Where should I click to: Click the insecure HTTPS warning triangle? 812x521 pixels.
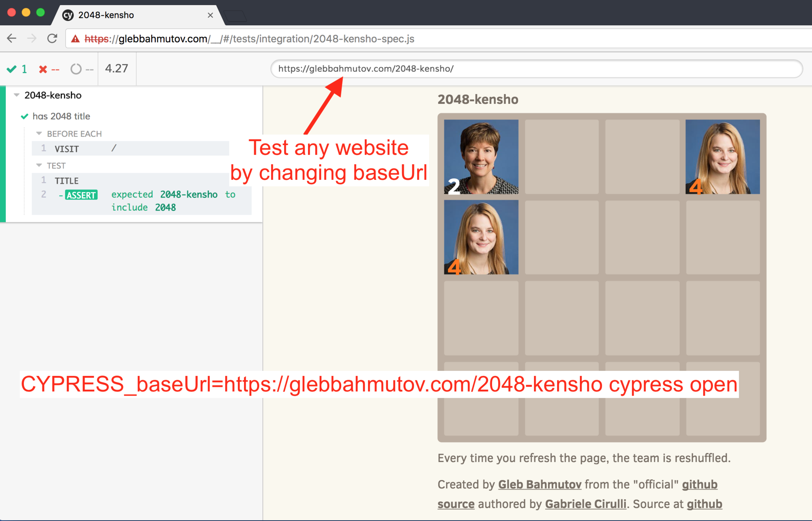pyautogui.click(x=76, y=39)
